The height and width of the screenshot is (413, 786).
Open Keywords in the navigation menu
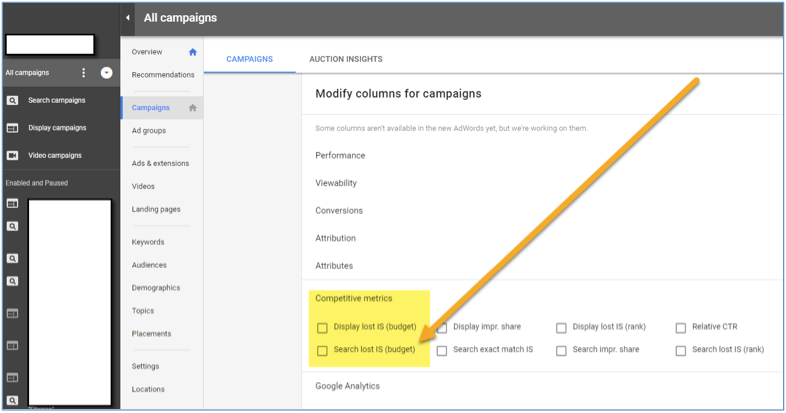(148, 242)
